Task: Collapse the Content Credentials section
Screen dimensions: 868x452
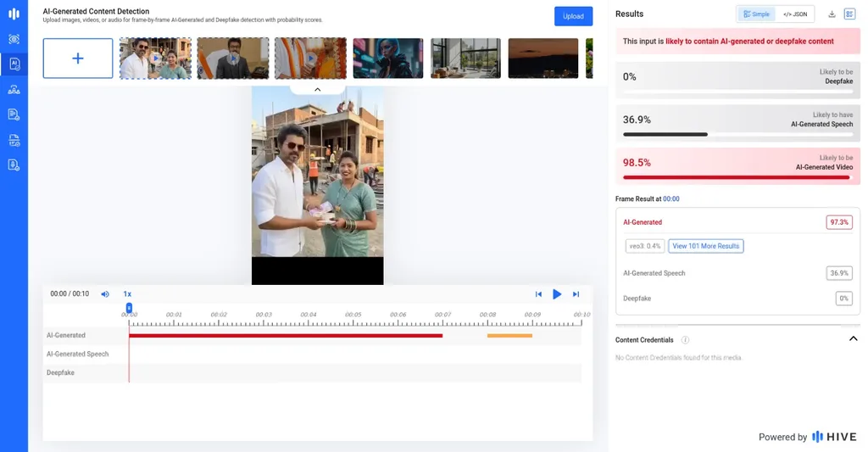Action: click(853, 339)
